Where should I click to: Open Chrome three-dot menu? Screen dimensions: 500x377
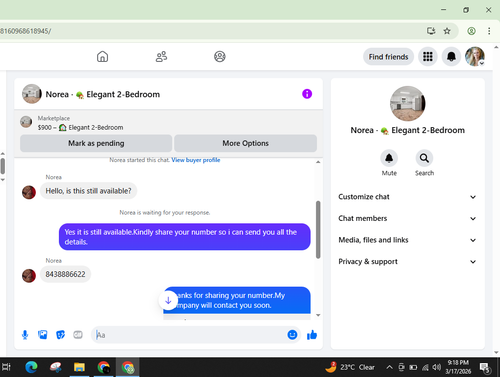tap(489, 31)
